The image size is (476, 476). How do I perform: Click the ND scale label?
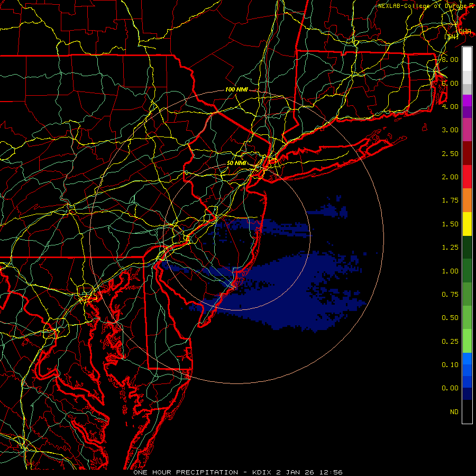point(454,412)
